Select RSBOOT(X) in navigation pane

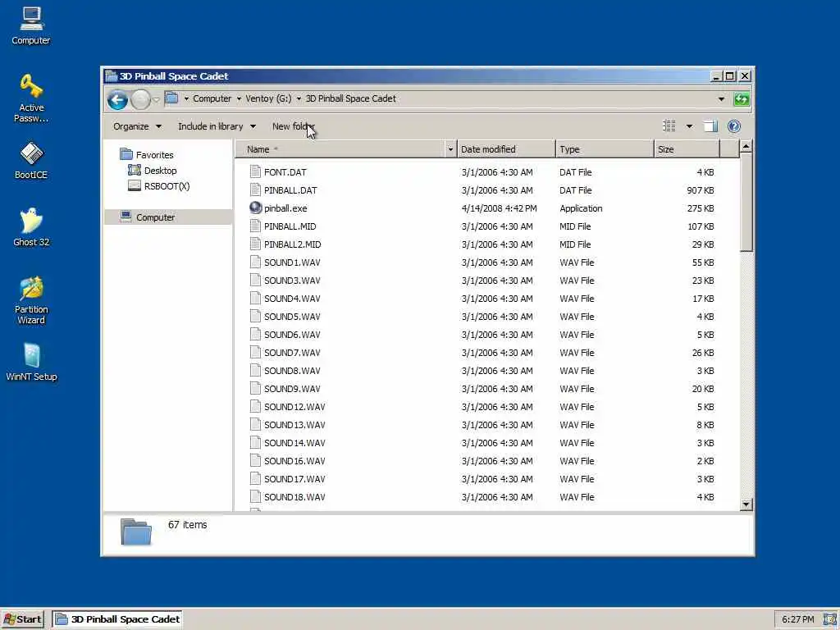pyautogui.click(x=167, y=186)
